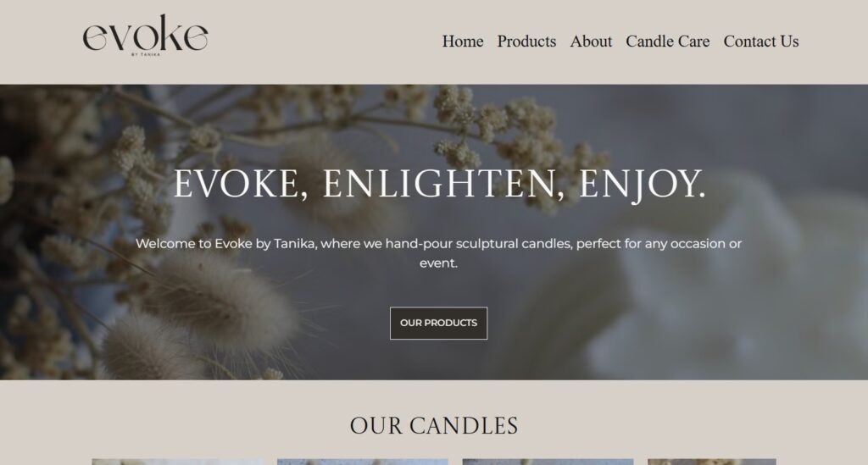This screenshot has width=868, height=465.
Task: Navigate to Contact Us
Action: pyautogui.click(x=760, y=42)
